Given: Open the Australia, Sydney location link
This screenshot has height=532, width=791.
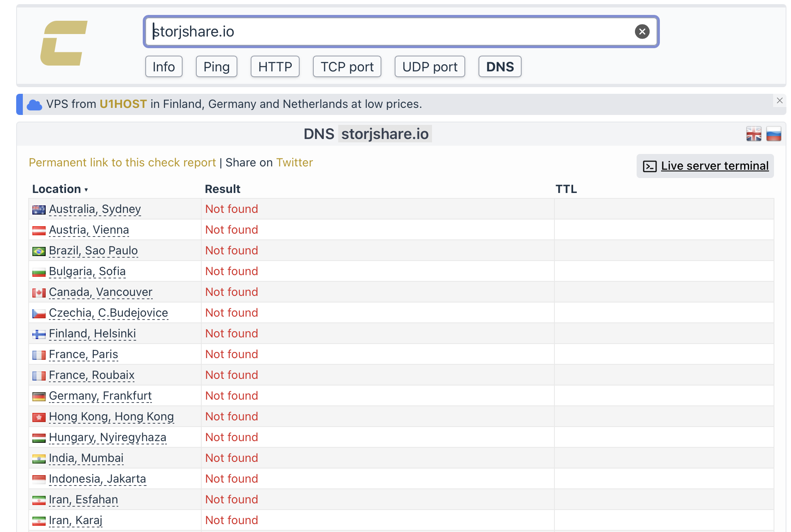Looking at the screenshot, I should (x=95, y=209).
